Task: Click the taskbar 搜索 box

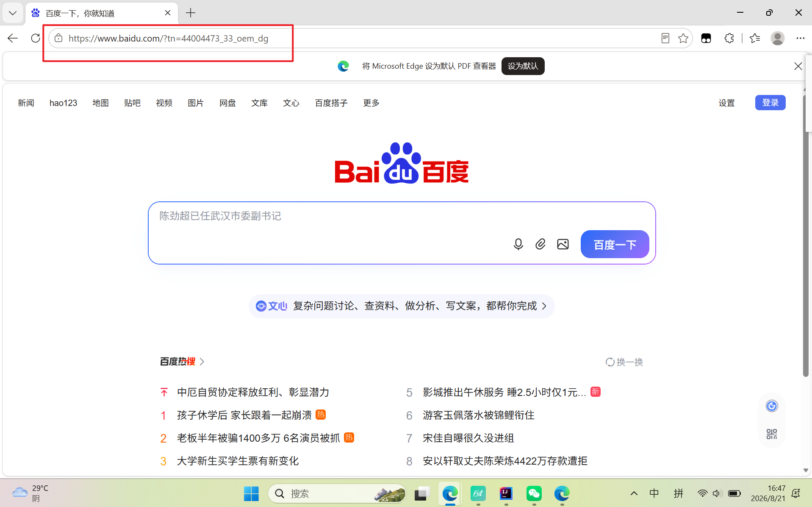Action: click(337, 493)
